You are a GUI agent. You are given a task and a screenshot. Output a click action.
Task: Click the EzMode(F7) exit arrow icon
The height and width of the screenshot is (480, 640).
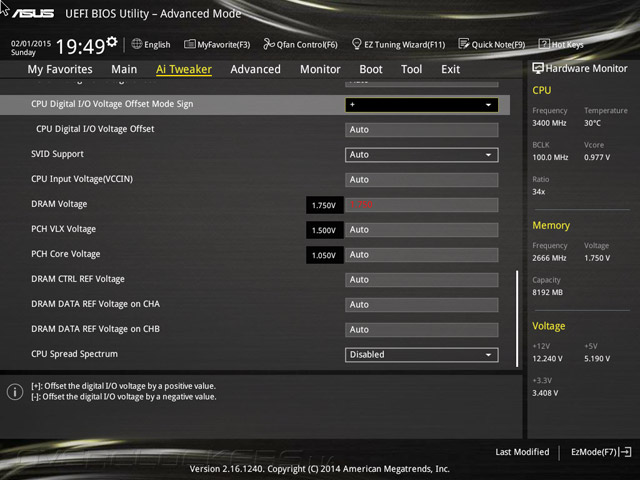[625, 452]
